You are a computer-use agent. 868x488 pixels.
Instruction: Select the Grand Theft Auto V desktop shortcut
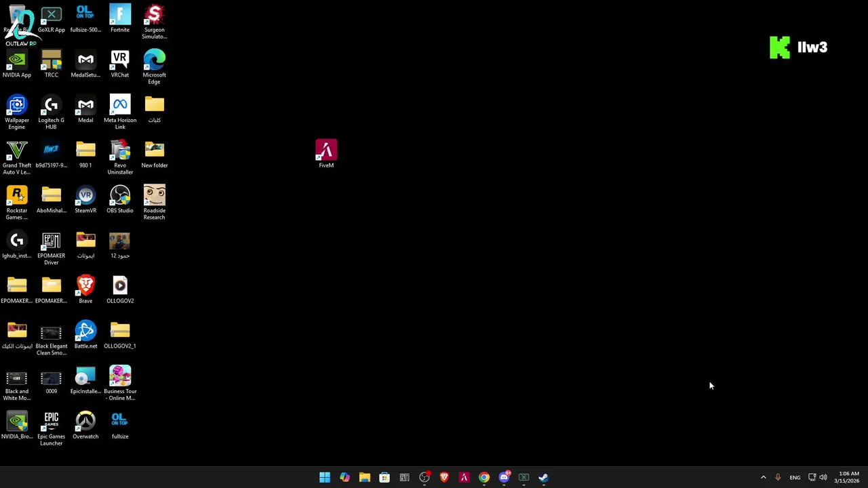(x=17, y=158)
